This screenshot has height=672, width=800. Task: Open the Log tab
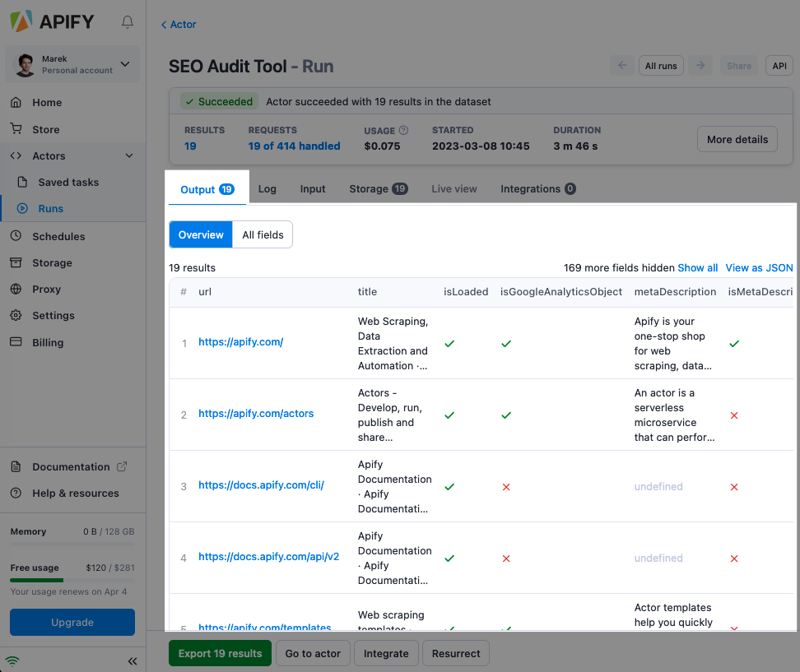[267, 189]
